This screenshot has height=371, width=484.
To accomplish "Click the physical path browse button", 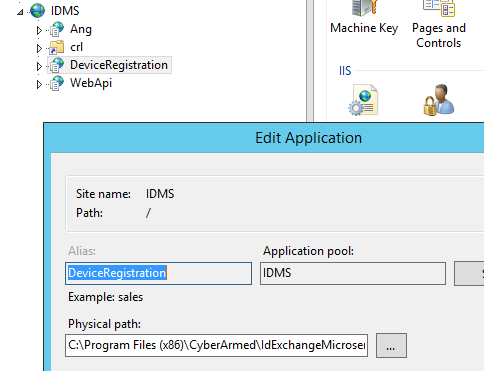I will point(391,345).
